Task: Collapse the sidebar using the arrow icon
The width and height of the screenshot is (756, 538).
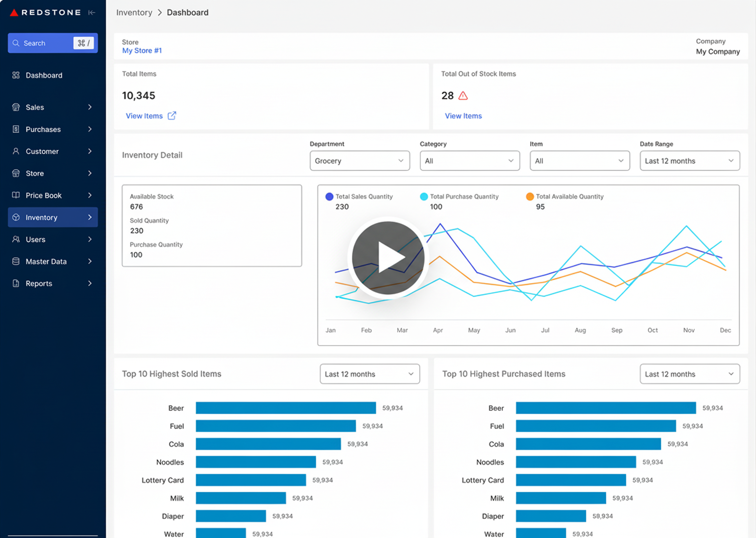Action: tap(92, 12)
